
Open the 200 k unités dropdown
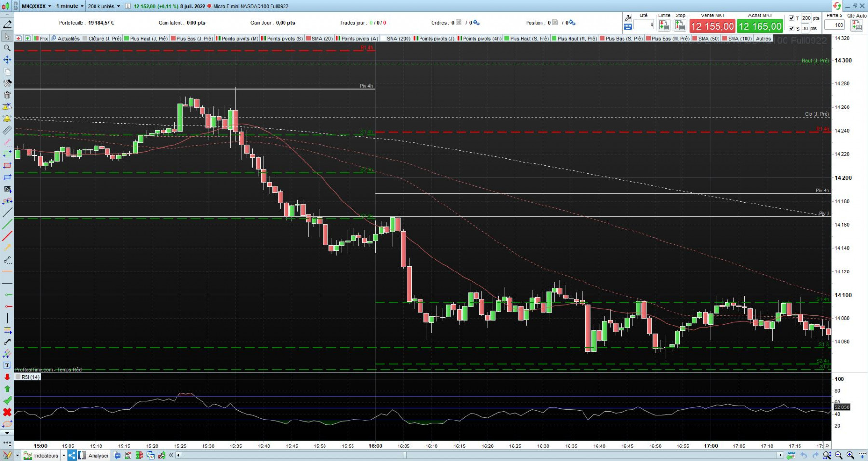(104, 6)
